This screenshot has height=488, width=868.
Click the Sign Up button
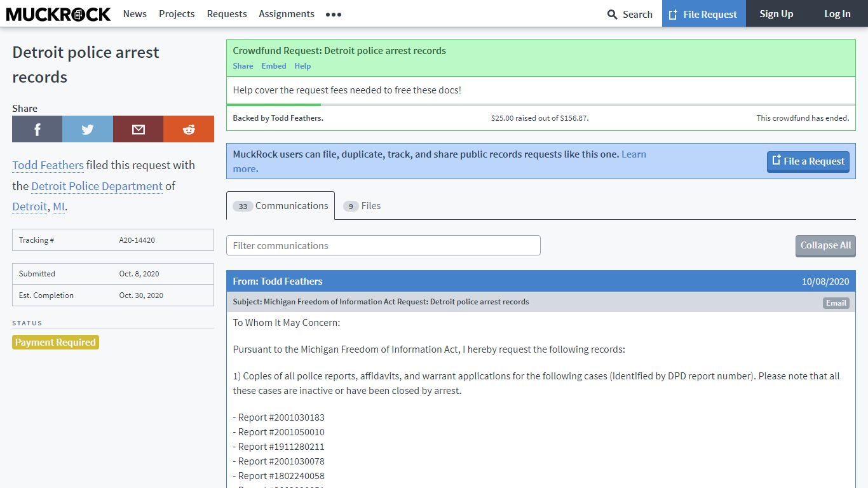[x=776, y=13]
